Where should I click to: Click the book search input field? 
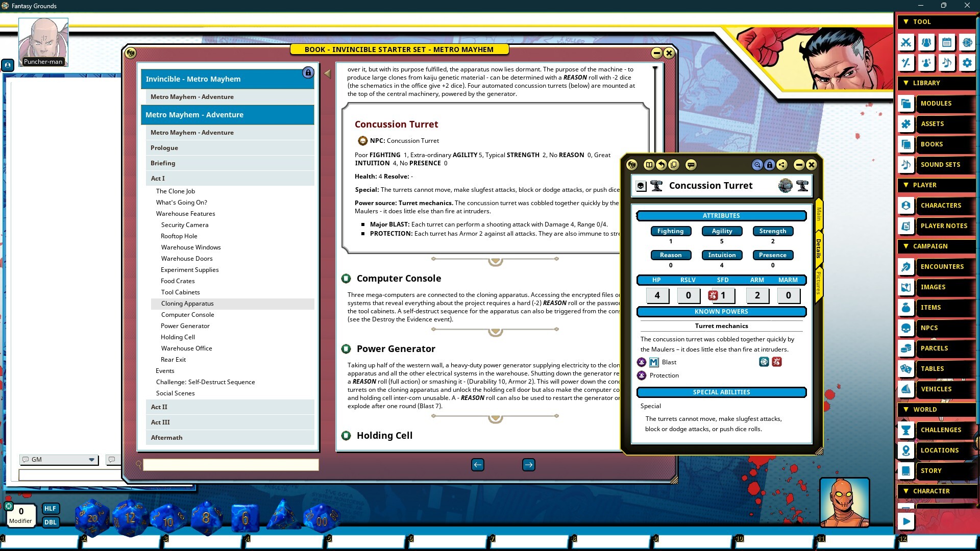pyautogui.click(x=231, y=465)
